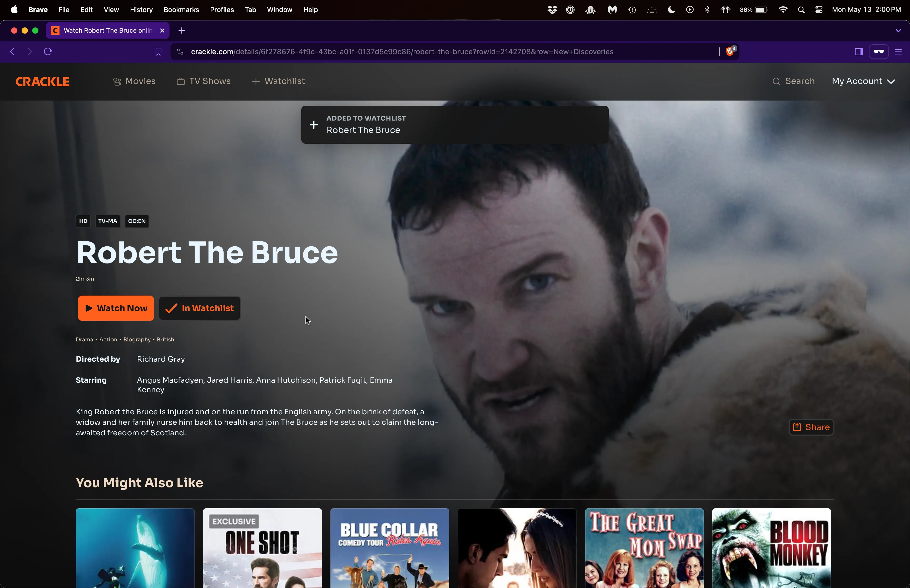This screenshot has height=588, width=910.
Task: Click the Watchlist navigation link
Action: 278,81
